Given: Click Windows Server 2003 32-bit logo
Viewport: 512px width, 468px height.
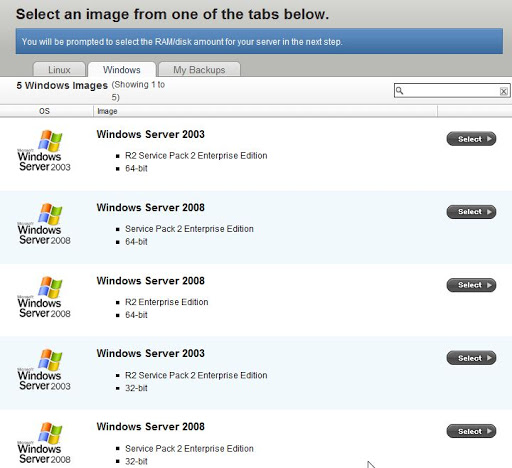Looking at the screenshot, I should tap(44, 370).
